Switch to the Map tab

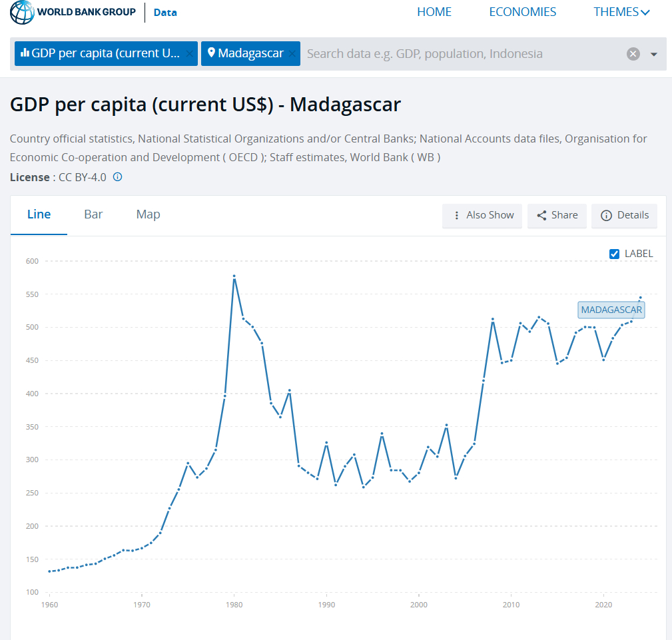pyautogui.click(x=148, y=214)
